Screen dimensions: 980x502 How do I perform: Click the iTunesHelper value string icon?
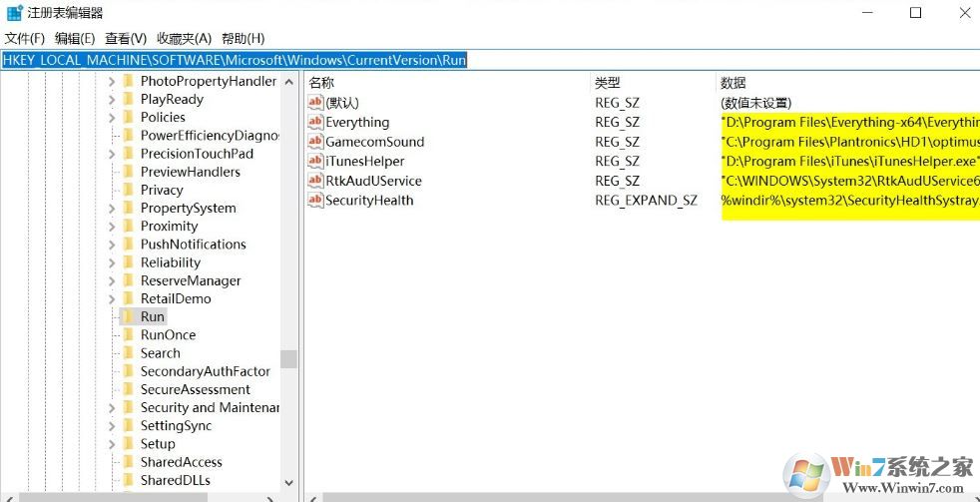315,161
